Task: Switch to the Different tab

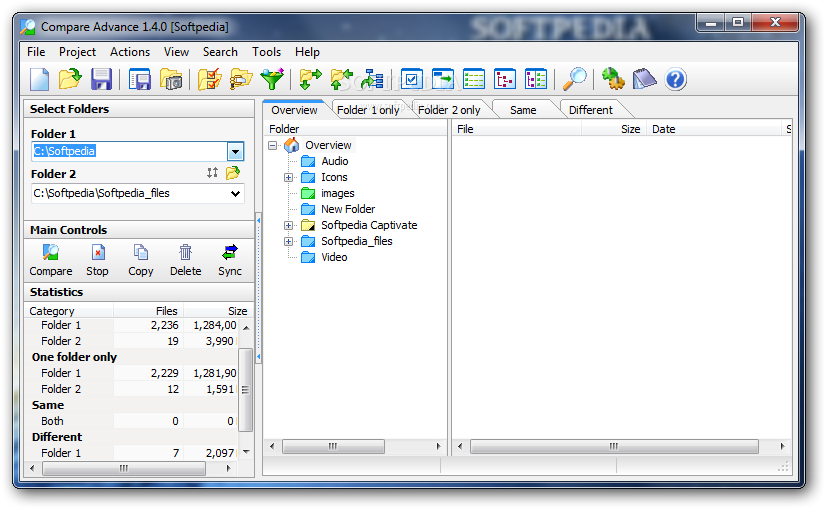Action: pyautogui.click(x=591, y=110)
